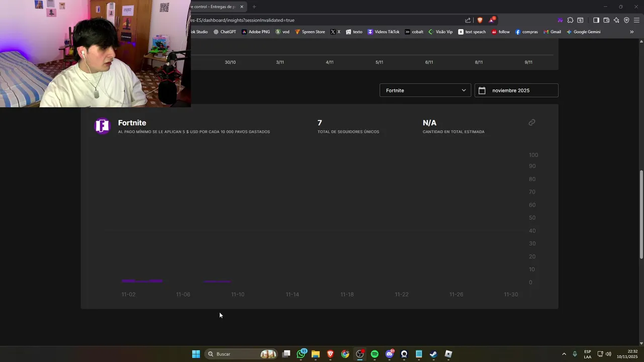
Task: Open the text speach bookmark
Action: 472,32
